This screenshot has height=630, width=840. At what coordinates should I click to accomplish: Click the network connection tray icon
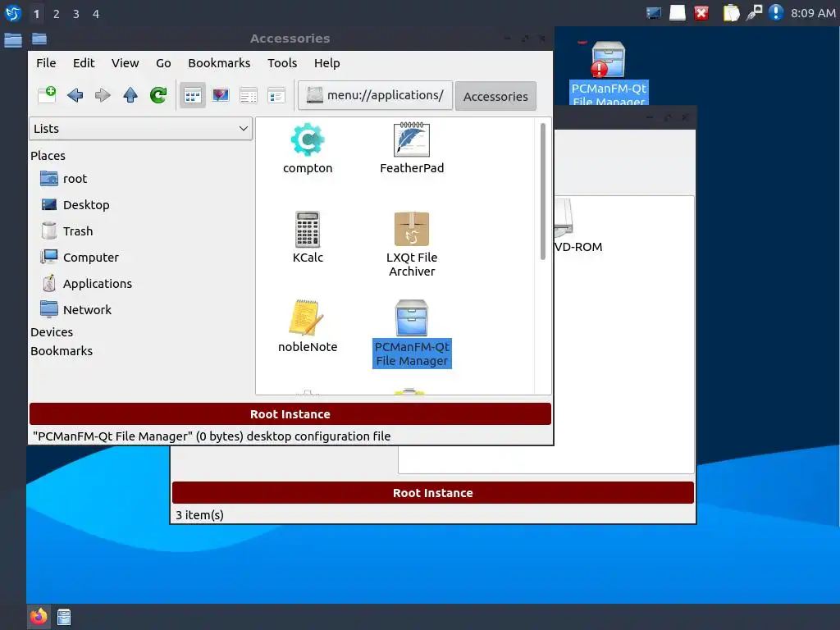click(x=755, y=13)
